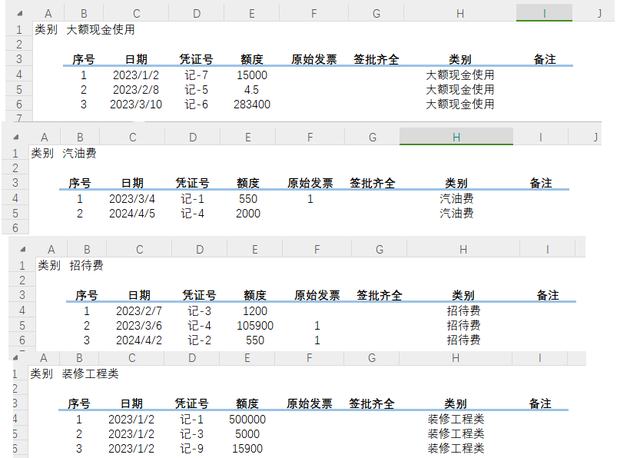Select row 4 header in 大额现金使用 sheet

[19, 75]
